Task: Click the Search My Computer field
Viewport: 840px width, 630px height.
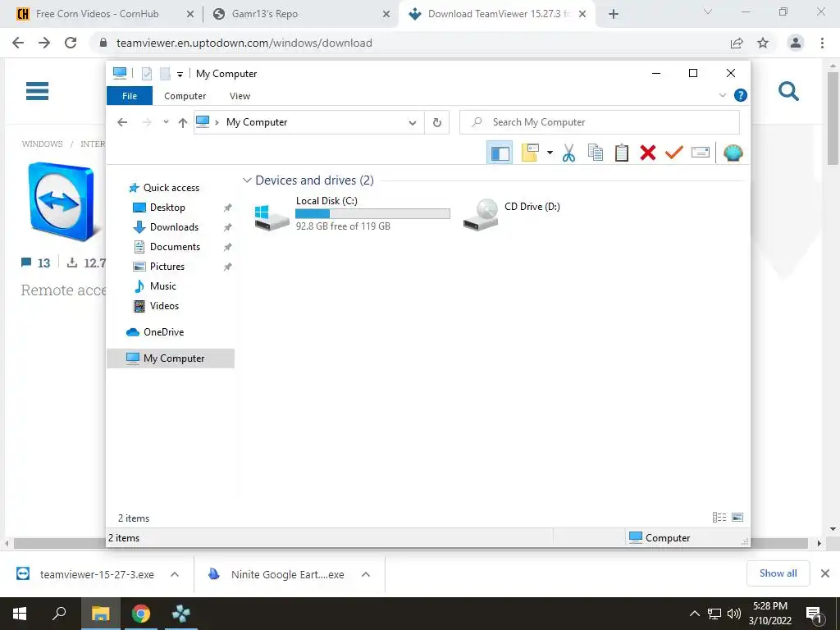Action: pos(600,122)
